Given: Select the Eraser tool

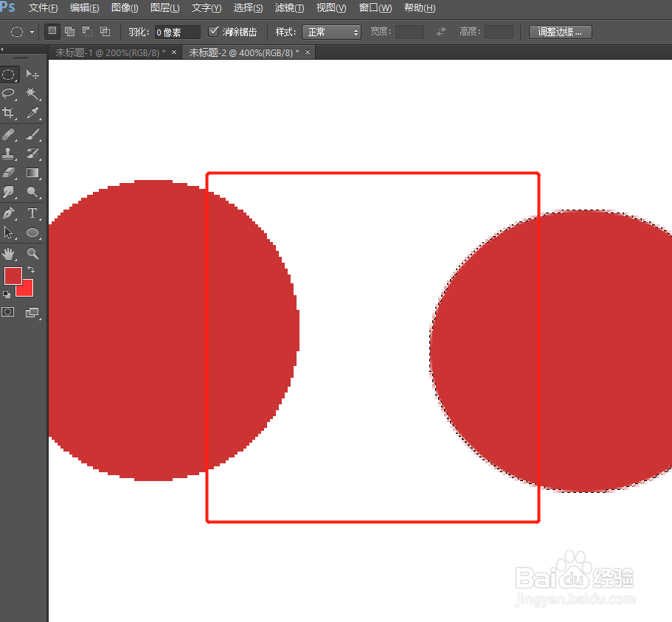Looking at the screenshot, I should pyautogui.click(x=9, y=173).
